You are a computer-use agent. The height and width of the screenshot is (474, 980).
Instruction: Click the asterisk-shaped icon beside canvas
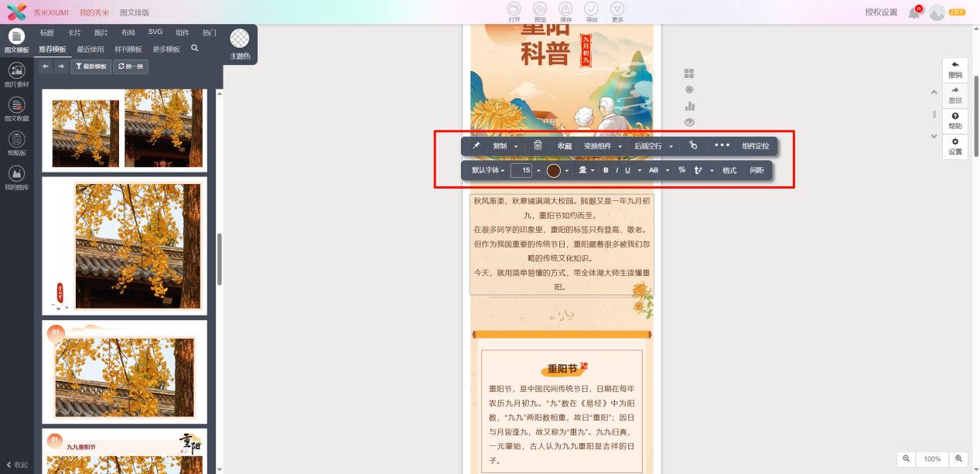click(689, 90)
